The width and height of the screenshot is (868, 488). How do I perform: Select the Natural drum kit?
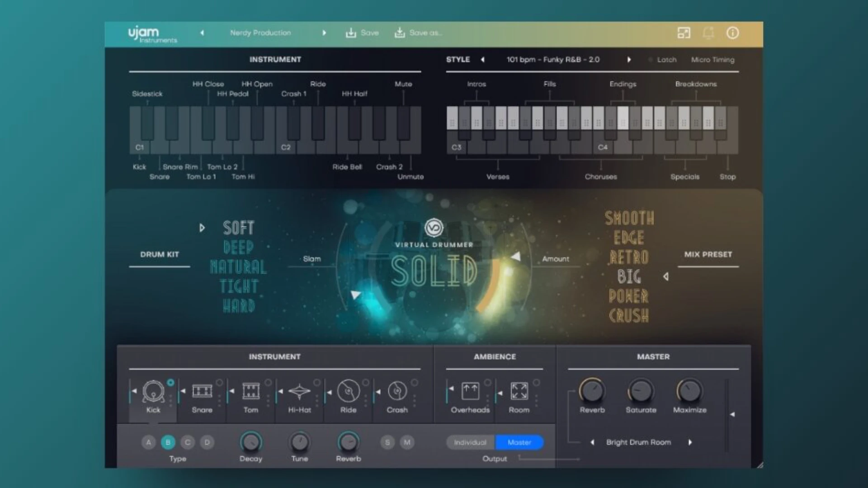click(238, 267)
